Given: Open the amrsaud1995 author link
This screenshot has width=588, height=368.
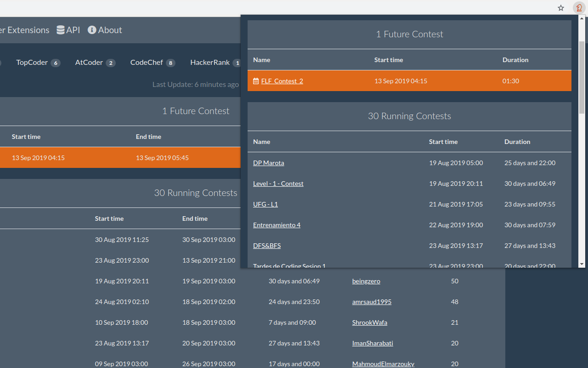Looking at the screenshot, I should 372,302.
